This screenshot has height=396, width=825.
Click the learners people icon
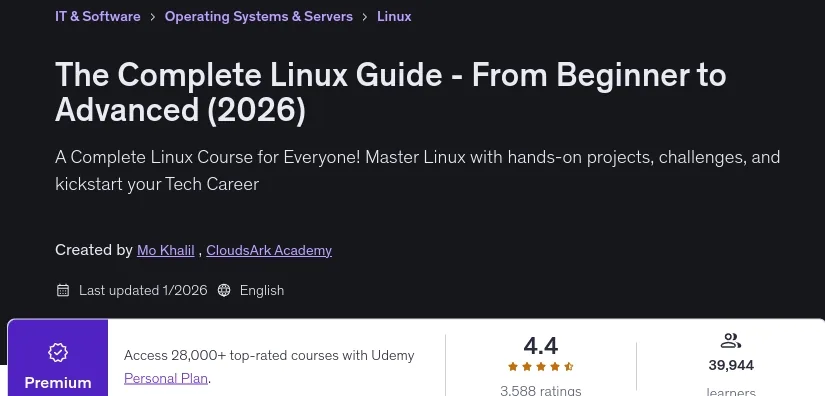[x=731, y=341]
